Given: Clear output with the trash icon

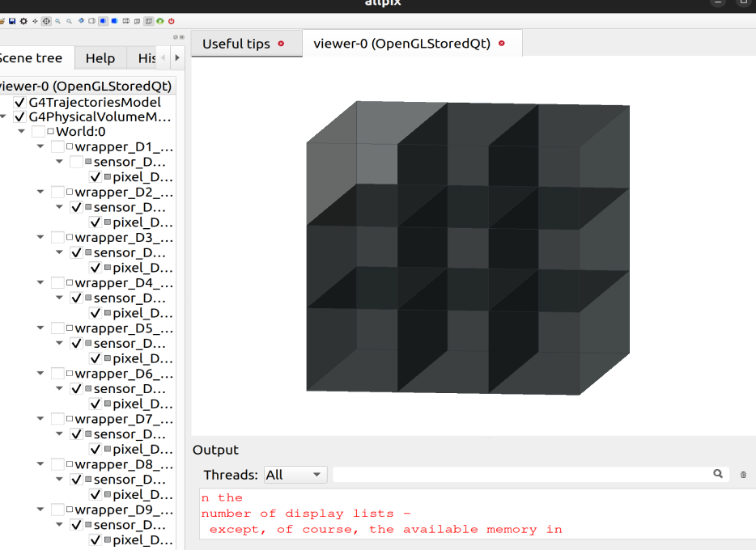Looking at the screenshot, I should [743, 475].
